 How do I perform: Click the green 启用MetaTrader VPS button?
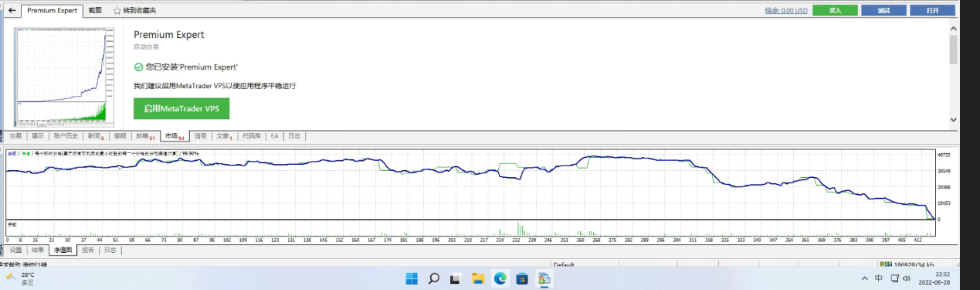pyautogui.click(x=181, y=109)
